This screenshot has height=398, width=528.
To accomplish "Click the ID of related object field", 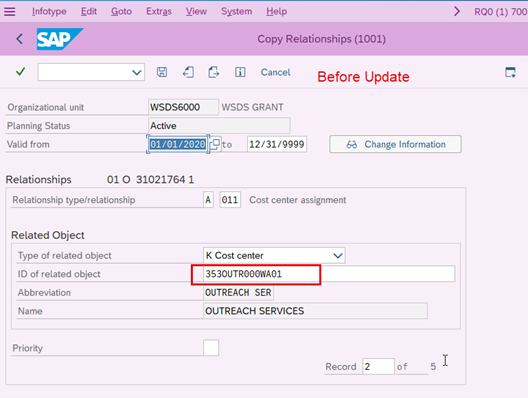I will click(x=329, y=274).
